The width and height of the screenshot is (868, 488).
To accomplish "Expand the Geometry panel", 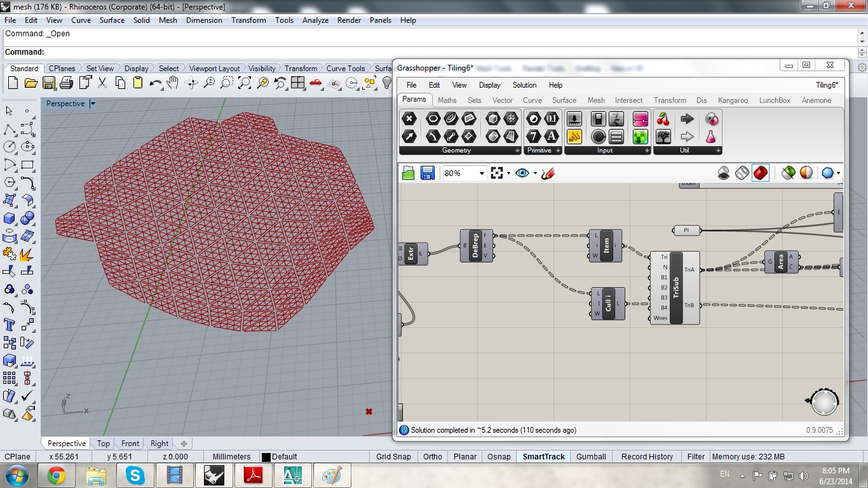I will coord(517,151).
